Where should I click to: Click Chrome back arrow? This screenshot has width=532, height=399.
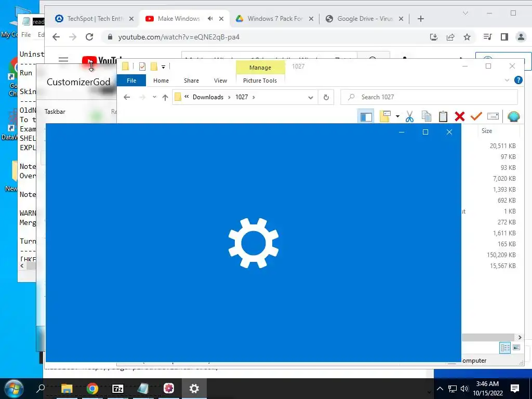pos(56,37)
